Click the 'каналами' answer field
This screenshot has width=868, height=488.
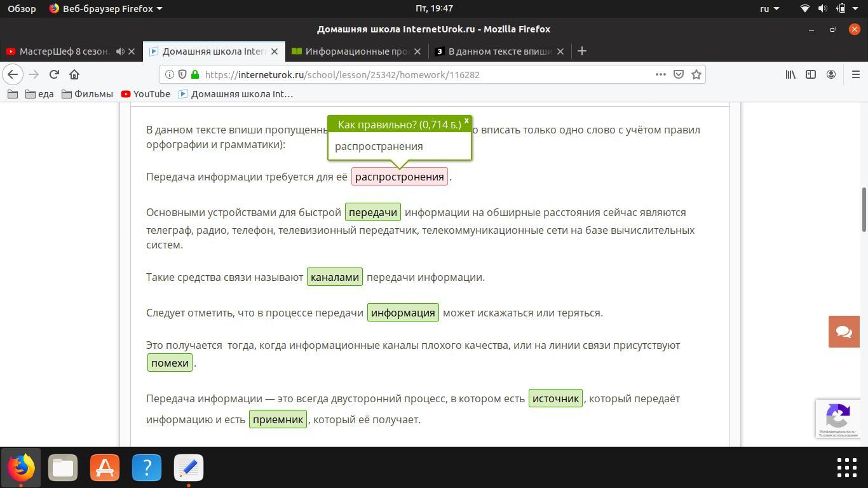coord(335,277)
